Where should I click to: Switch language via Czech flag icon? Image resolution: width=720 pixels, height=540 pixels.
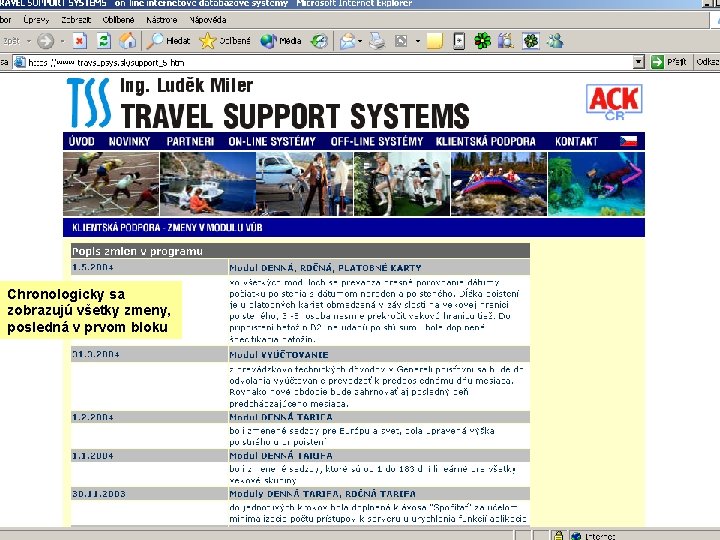pyautogui.click(x=628, y=141)
